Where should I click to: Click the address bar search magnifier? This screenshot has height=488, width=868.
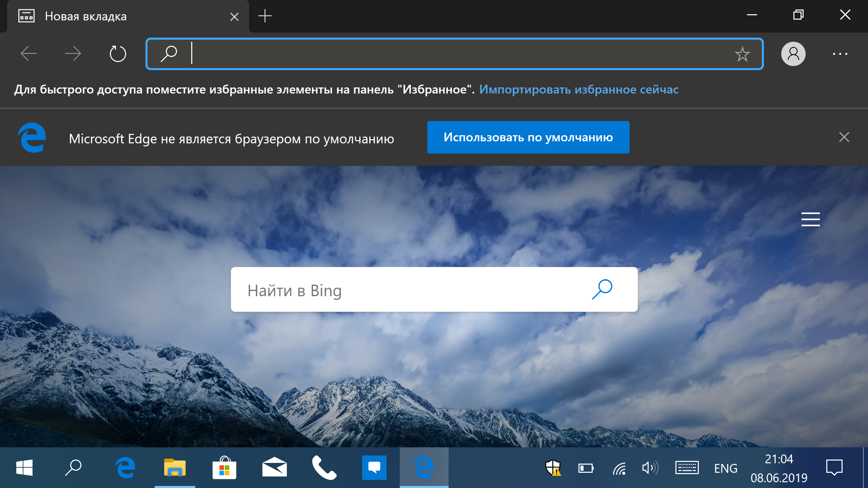click(169, 54)
